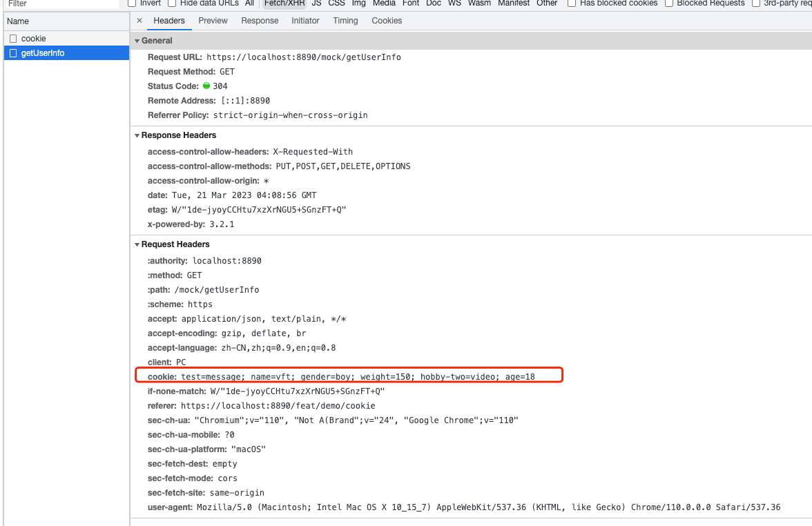Click the user-agent header value

pos(488,507)
